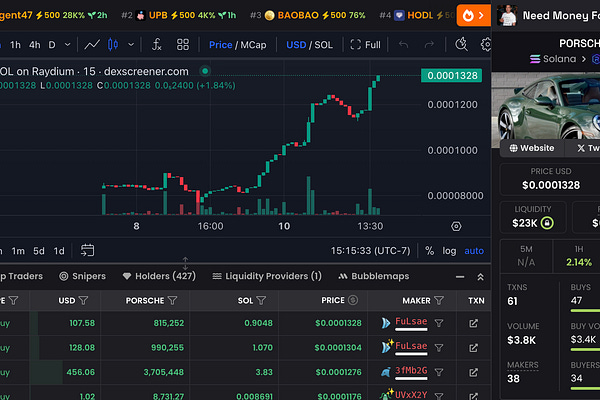The image size is (600, 400).
Task: Select the line chart style icon
Action: [x=92, y=45]
